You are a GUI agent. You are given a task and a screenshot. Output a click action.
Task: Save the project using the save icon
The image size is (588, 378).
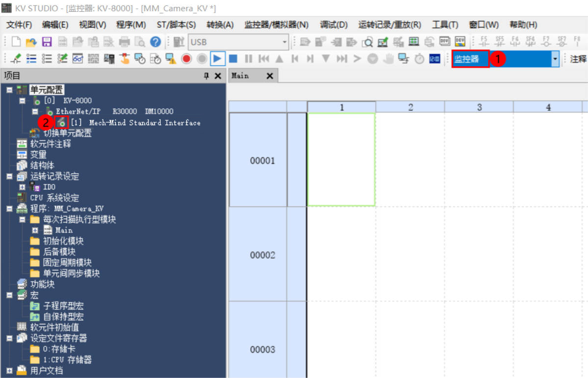click(47, 41)
